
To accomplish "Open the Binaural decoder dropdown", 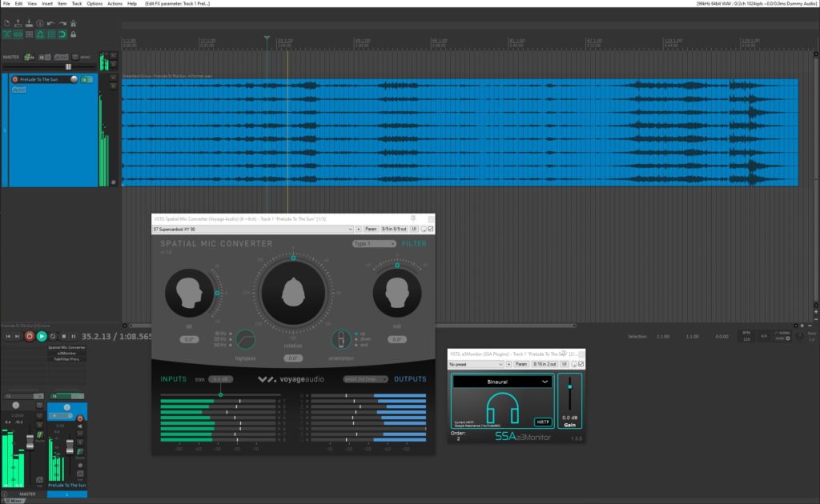I will coord(502,382).
